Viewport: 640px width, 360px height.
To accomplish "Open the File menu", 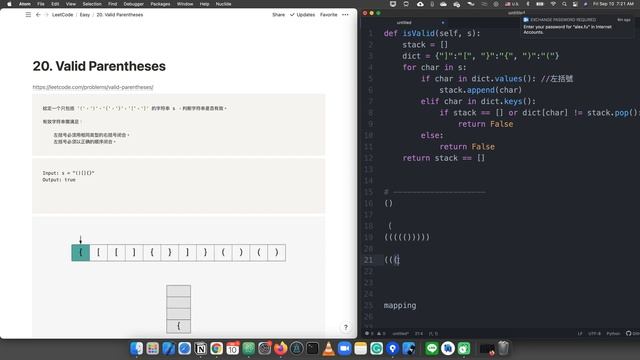I will pyautogui.click(x=41, y=4).
